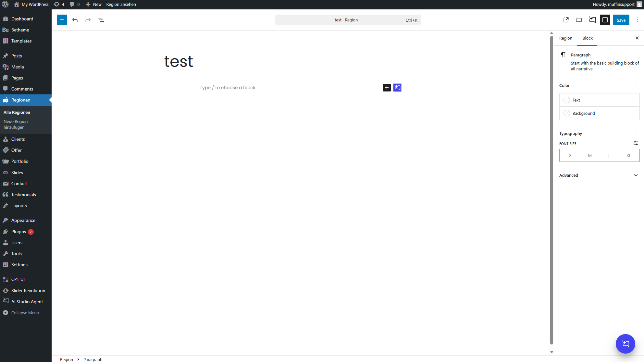Click the Save button

(x=621, y=20)
